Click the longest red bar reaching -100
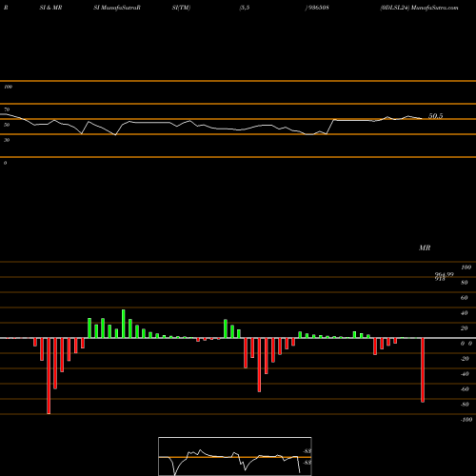This screenshot has width=476, height=476. click(x=49, y=376)
